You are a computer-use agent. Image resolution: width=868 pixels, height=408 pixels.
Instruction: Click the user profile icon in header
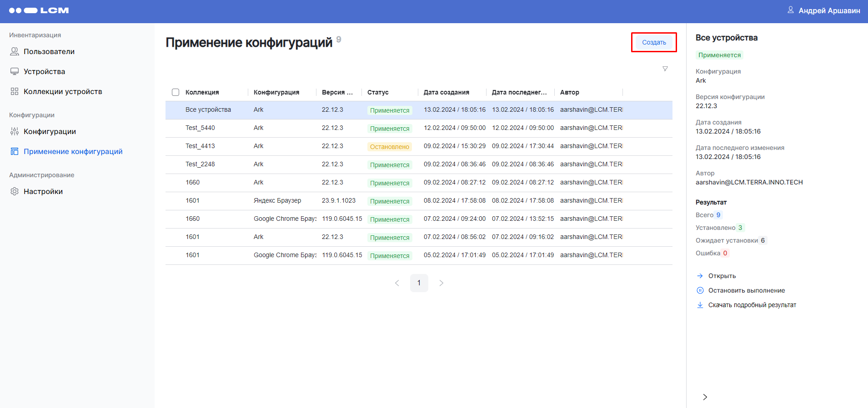pos(791,10)
